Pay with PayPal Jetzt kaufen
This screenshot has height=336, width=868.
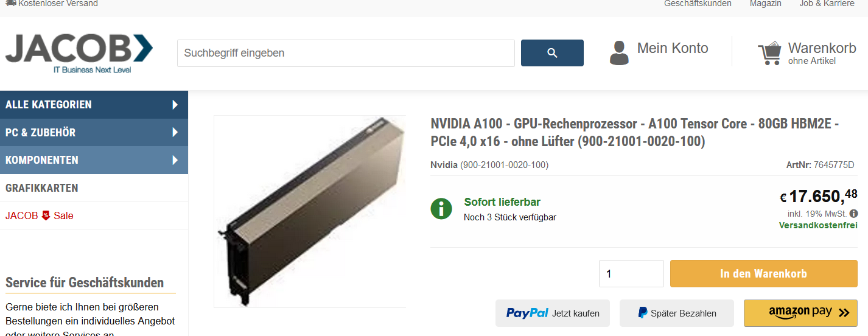553,313
